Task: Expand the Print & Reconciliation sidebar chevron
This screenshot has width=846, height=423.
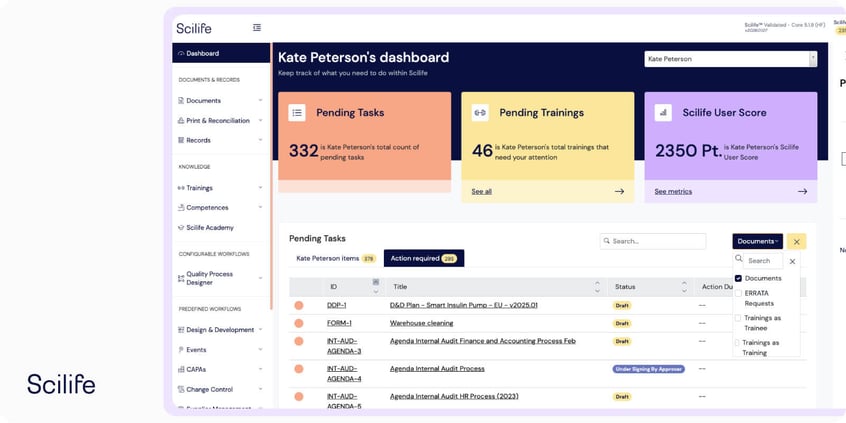Action: pyautogui.click(x=261, y=120)
